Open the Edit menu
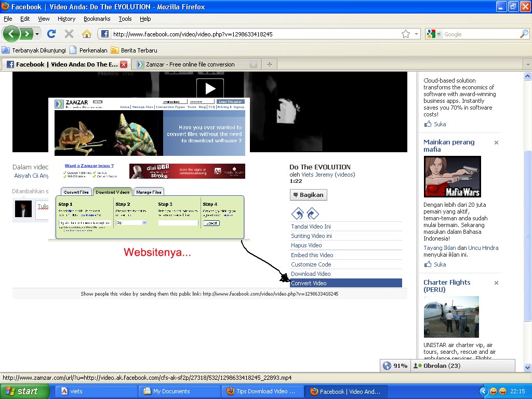 click(x=25, y=19)
